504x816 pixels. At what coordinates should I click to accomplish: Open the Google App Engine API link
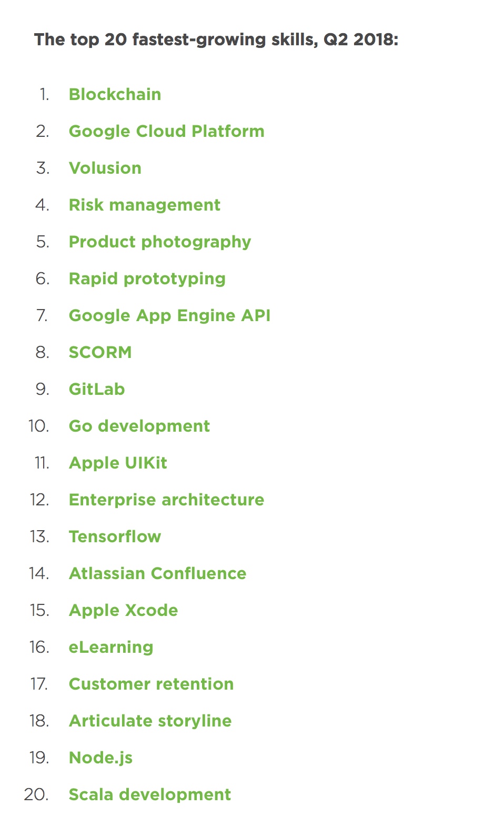point(169,316)
